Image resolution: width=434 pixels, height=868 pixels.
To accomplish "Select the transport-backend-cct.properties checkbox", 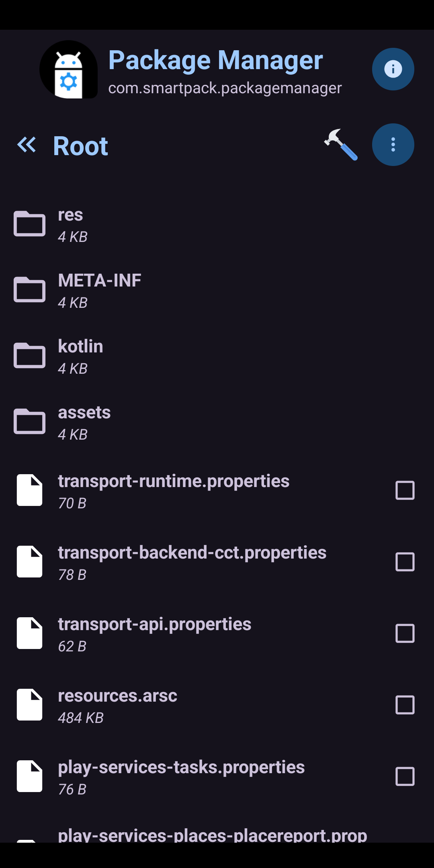I will pos(405,562).
